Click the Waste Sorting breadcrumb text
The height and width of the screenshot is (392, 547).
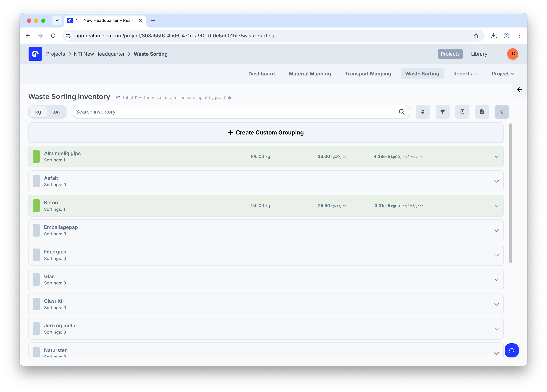pyautogui.click(x=150, y=54)
